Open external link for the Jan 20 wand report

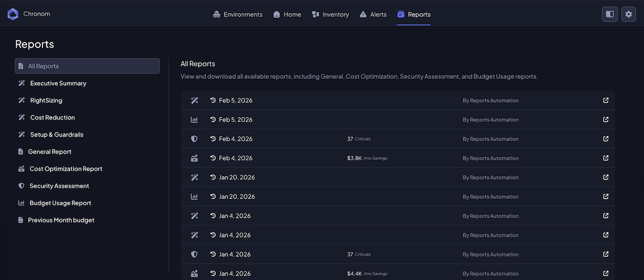point(606,177)
